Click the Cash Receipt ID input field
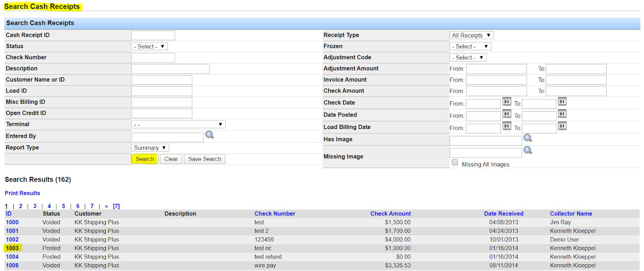Viewport: 644px width, 271px height. point(153,35)
